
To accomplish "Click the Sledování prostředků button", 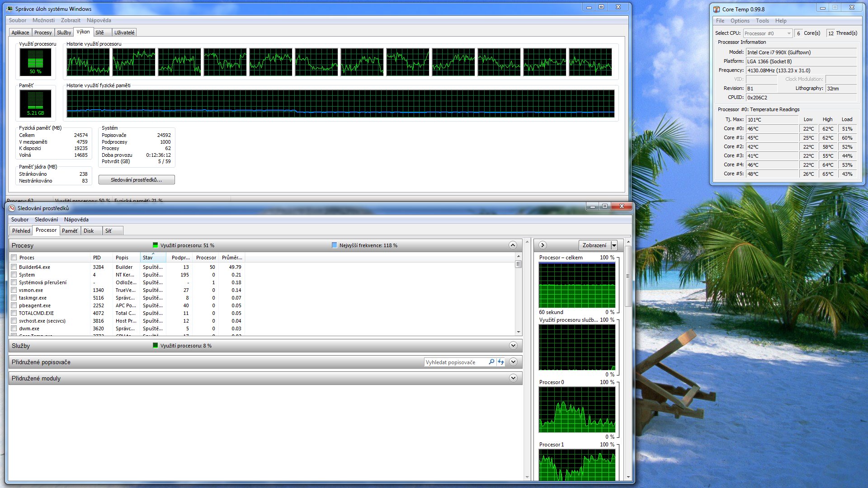I will click(136, 180).
